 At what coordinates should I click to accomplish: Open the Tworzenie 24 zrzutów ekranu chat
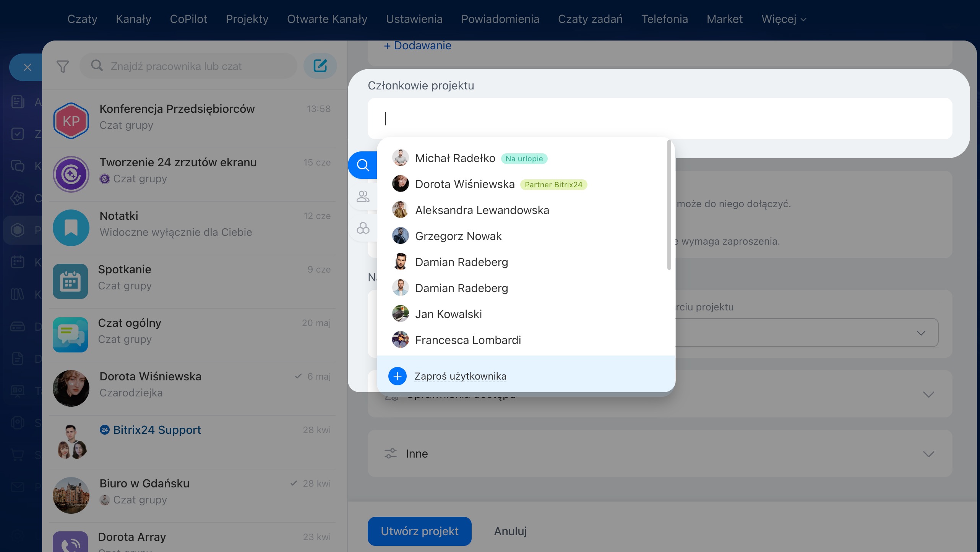[192, 174]
